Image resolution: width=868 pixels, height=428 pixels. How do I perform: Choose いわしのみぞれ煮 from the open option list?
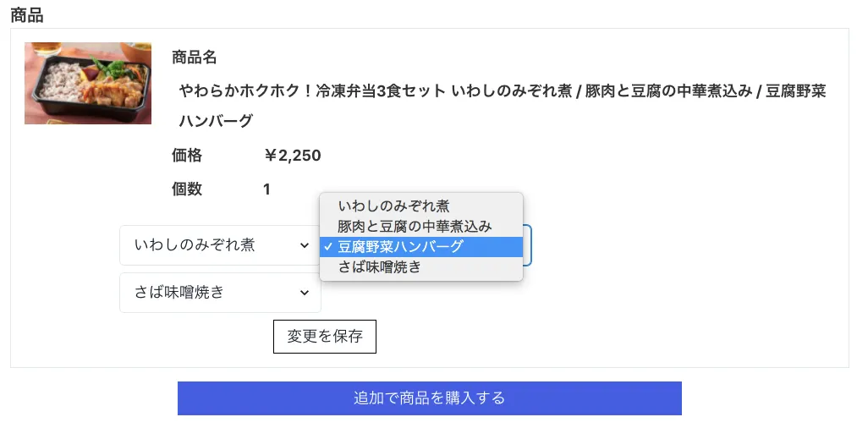(393, 206)
